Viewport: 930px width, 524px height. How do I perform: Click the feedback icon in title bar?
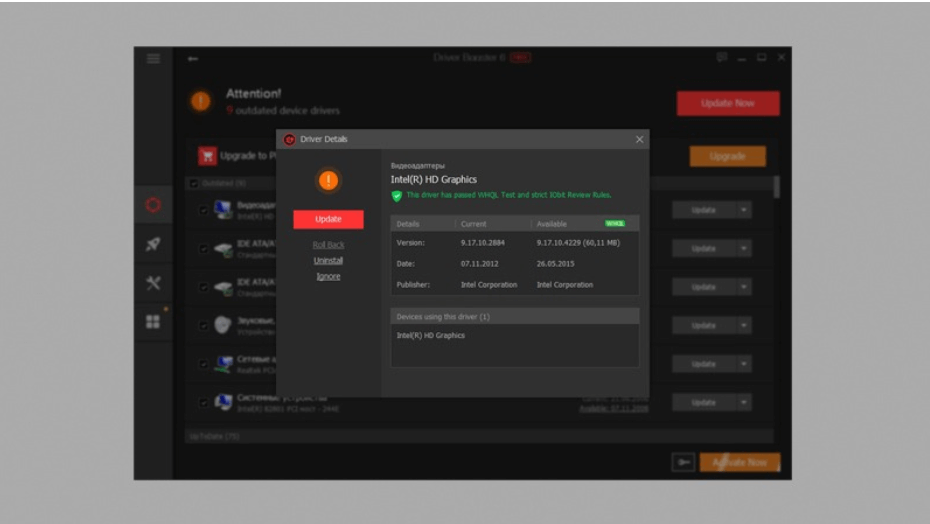pos(722,58)
